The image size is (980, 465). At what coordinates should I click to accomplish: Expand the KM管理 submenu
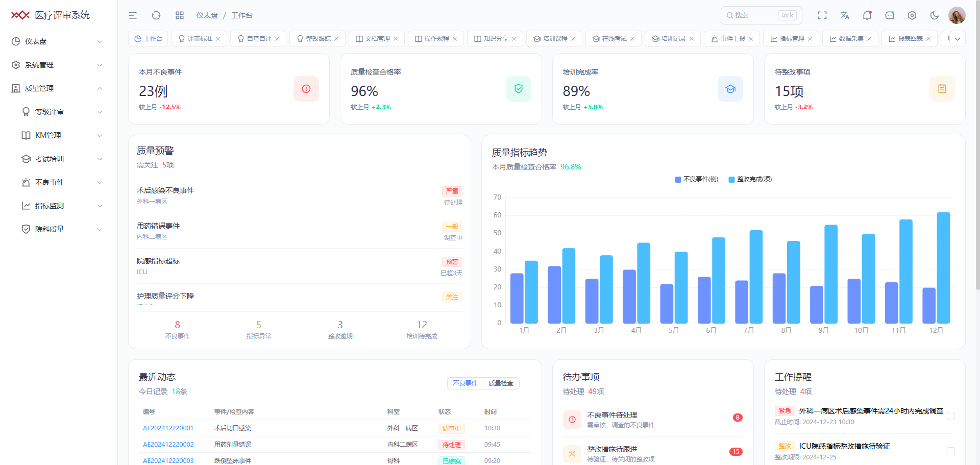59,135
